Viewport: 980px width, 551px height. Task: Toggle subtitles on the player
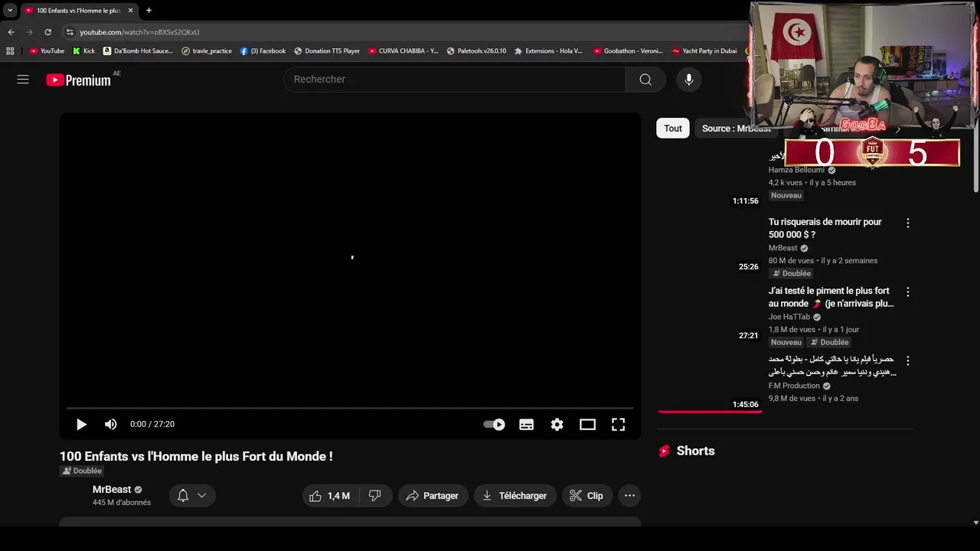point(527,424)
